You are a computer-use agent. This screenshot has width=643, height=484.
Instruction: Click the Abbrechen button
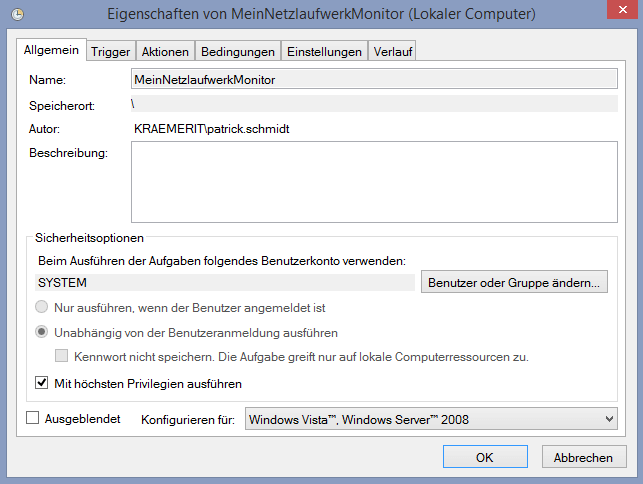click(584, 457)
